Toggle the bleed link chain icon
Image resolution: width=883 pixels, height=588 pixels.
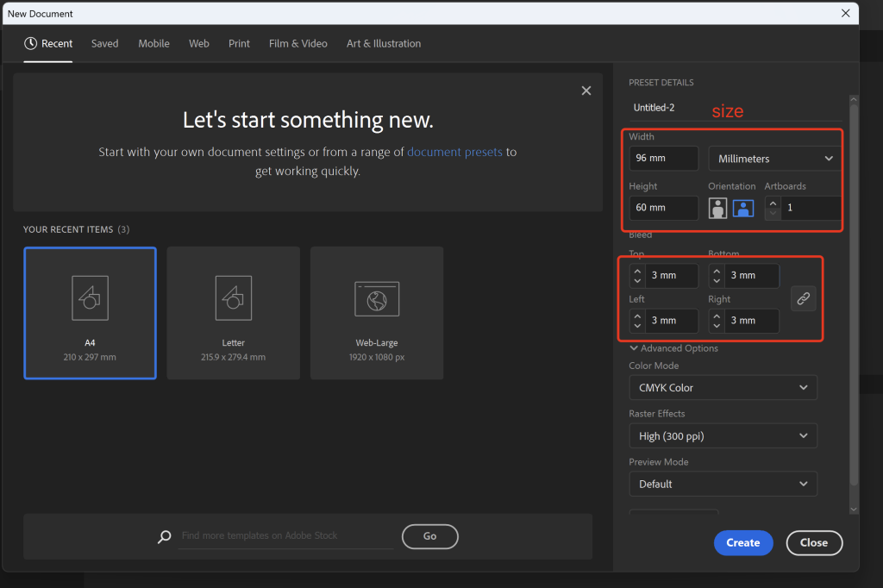[803, 298]
